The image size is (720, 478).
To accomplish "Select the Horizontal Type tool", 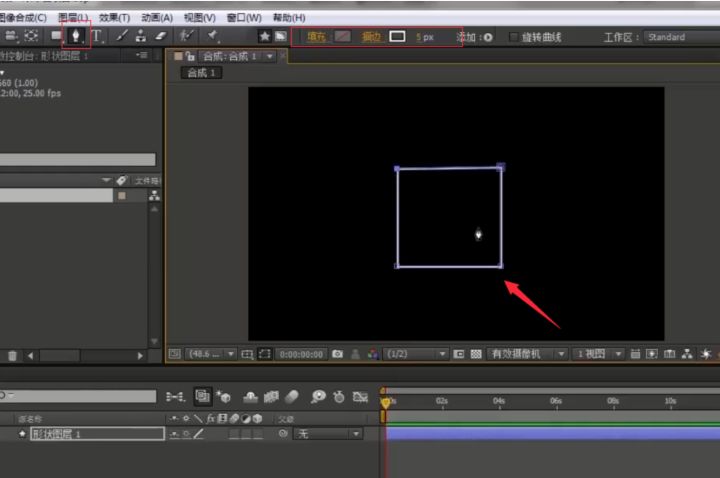I will [x=97, y=36].
